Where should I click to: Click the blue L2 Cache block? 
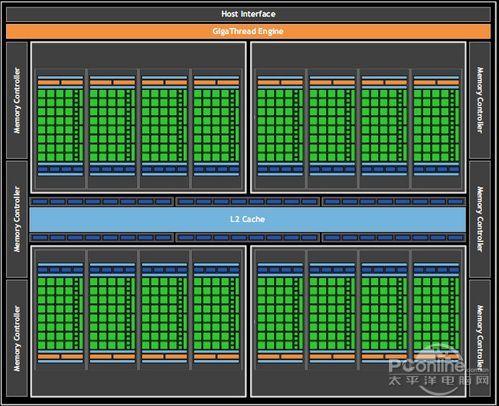pos(248,219)
